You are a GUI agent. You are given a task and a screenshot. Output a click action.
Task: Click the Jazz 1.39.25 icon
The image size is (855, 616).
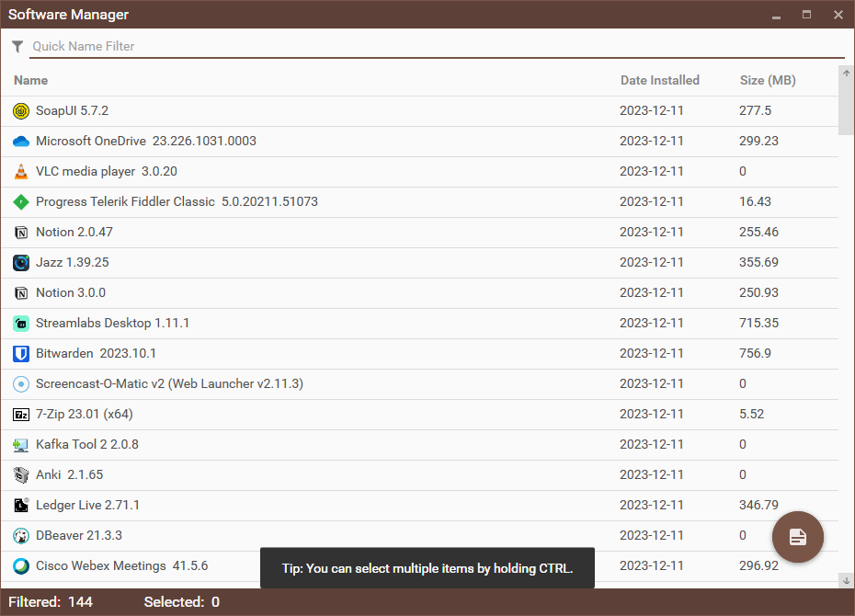pos(21,263)
